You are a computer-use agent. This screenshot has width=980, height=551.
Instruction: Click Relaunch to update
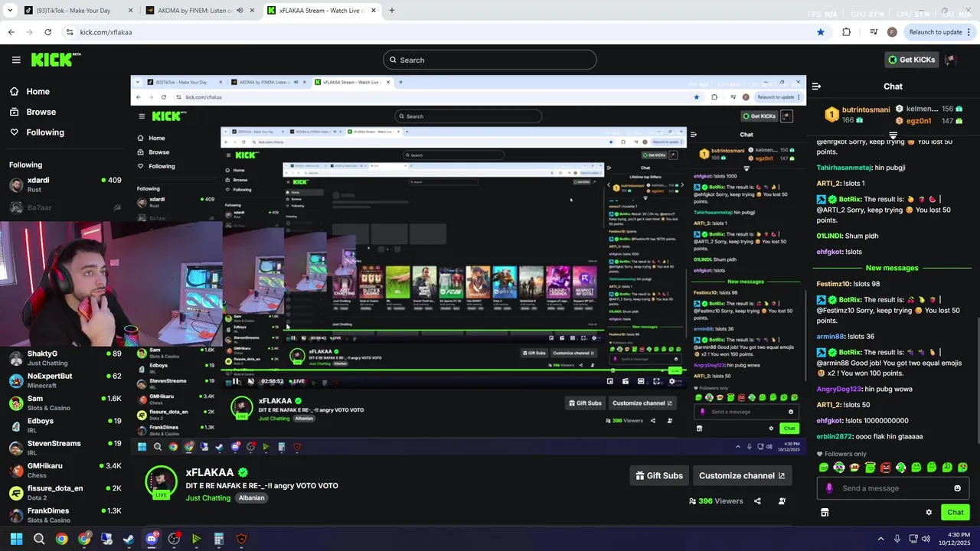point(936,32)
